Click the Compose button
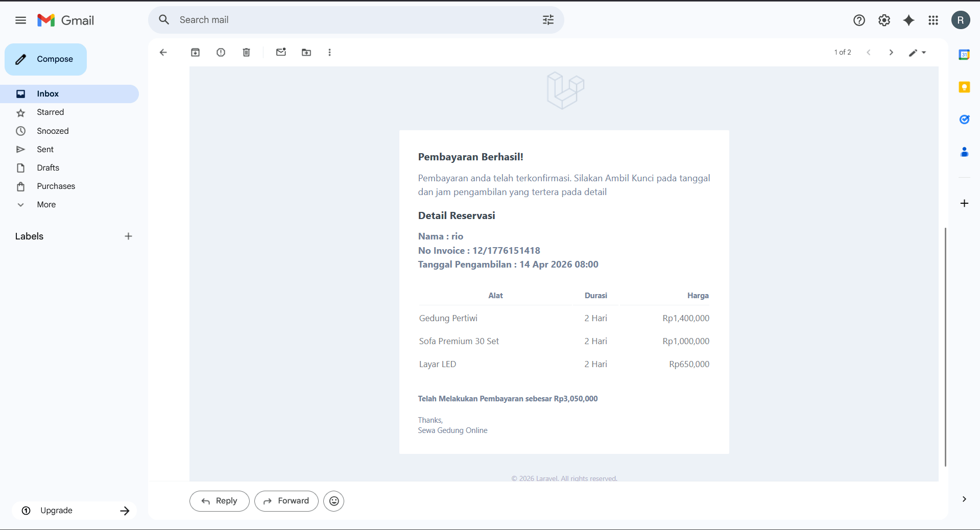The width and height of the screenshot is (980, 530). point(46,59)
